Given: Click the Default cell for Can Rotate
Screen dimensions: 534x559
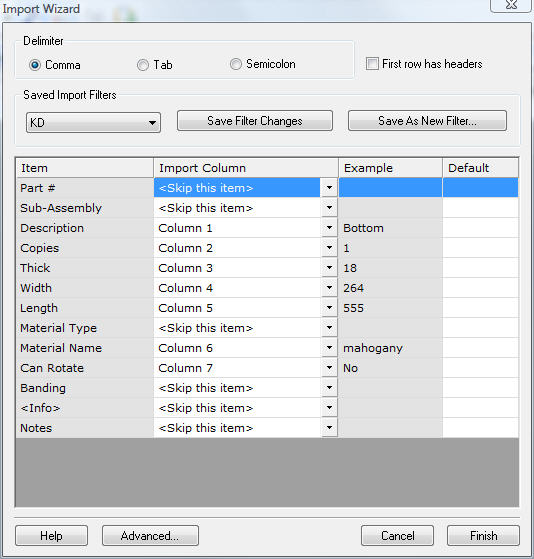Looking at the screenshot, I should pyautogui.click(x=481, y=368).
